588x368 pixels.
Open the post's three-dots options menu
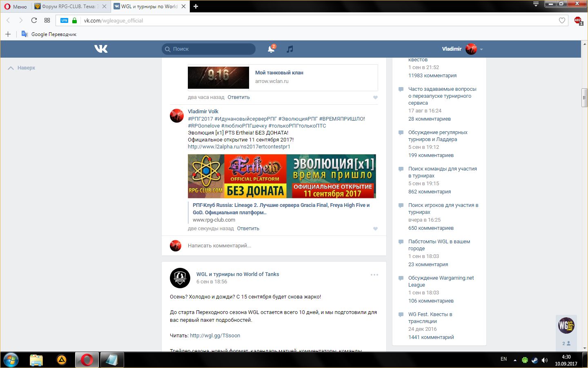(x=374, y=275)
